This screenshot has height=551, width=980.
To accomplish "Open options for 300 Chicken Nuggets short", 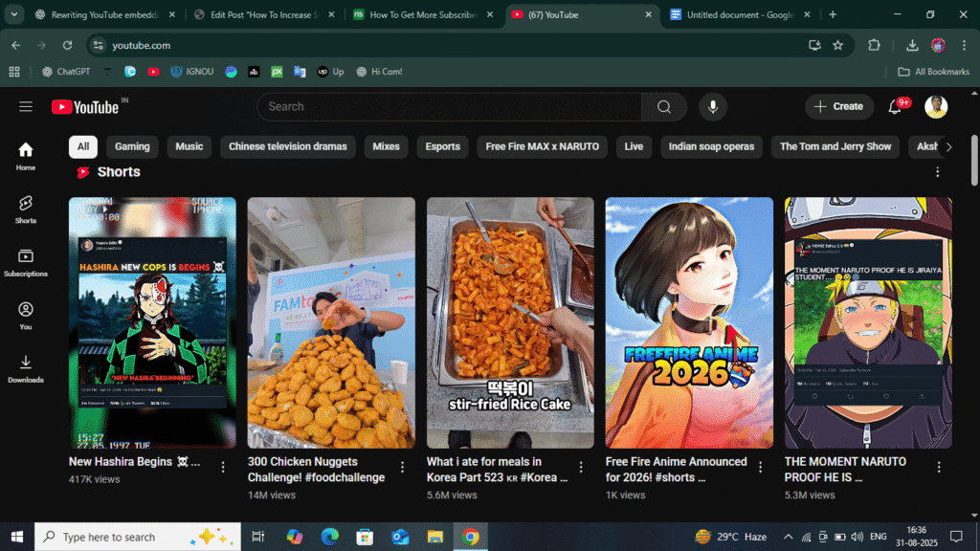I will pos(402,468).
